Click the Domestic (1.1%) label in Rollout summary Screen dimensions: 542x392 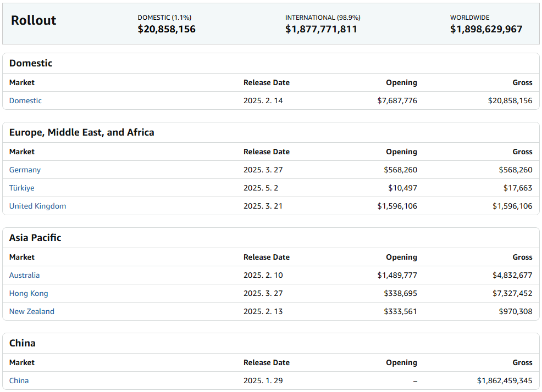pos(164,18)
